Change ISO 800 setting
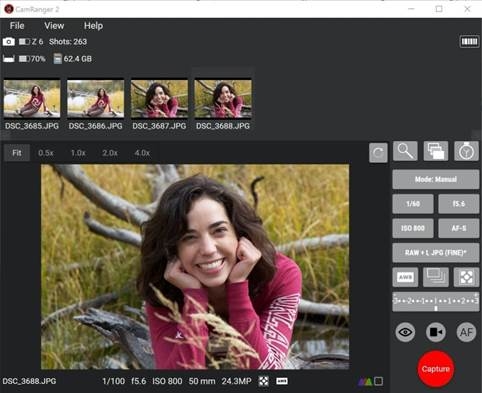 (x=413, y=228)
